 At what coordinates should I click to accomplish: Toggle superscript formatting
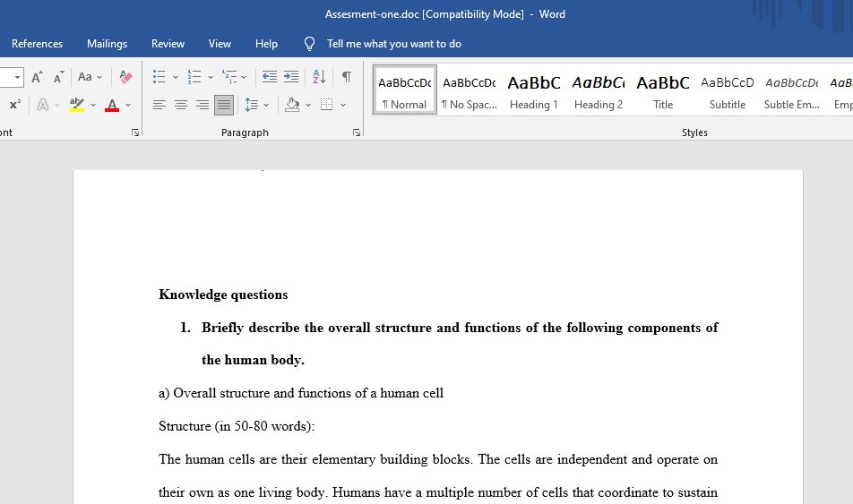tap(15, 105)
